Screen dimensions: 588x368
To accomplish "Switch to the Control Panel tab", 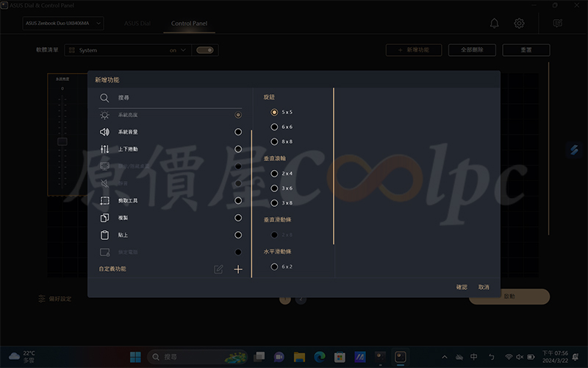I will [x=190, y=24].
